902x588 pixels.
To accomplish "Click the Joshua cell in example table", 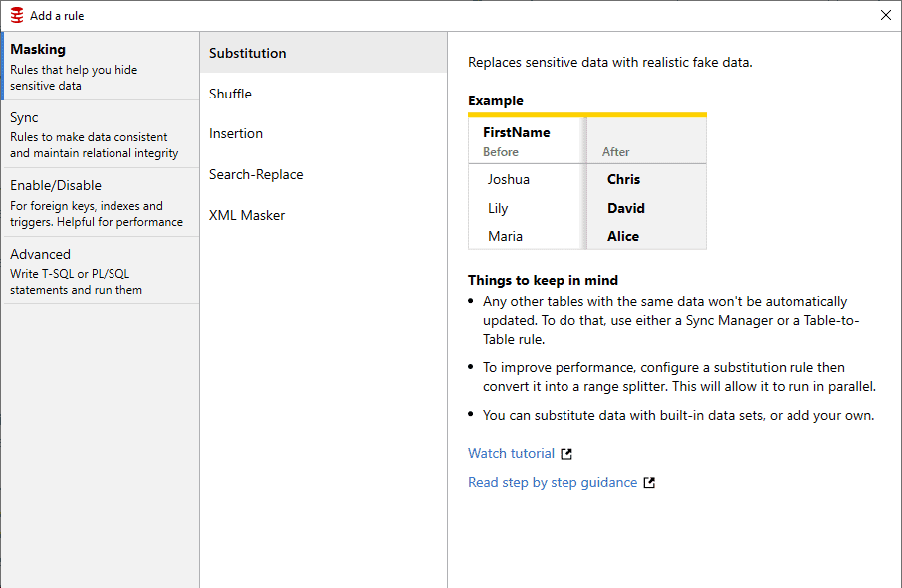I will click(x=508, y=180).
